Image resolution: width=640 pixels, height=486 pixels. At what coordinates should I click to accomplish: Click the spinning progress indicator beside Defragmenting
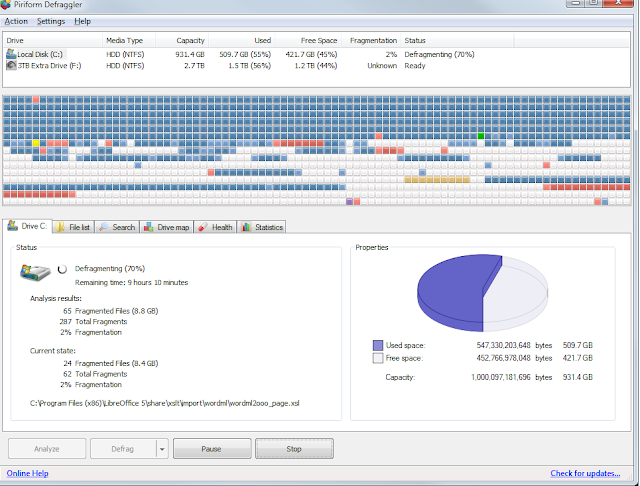point(62,269)
